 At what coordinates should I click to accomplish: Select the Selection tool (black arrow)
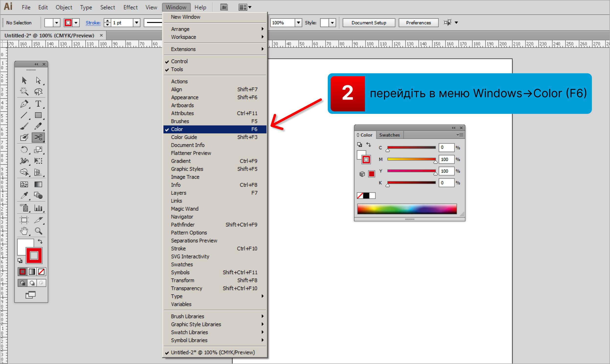coord(24,80)
